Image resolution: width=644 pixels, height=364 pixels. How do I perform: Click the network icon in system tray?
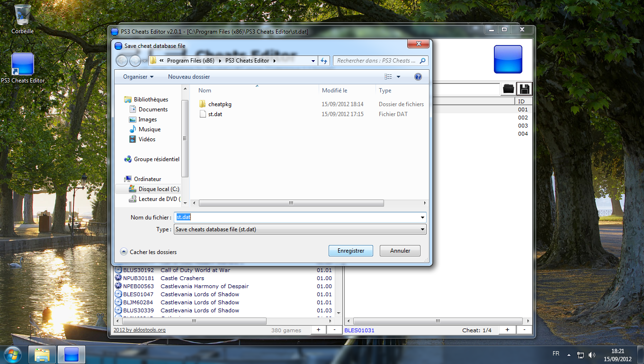coord(581,355)
